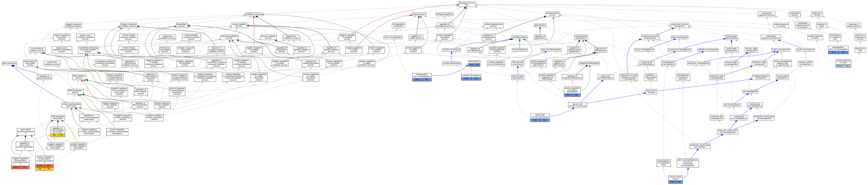
Task: Select the 'cellular process' node
Action: pyautogui.click(x=419, y=14)
